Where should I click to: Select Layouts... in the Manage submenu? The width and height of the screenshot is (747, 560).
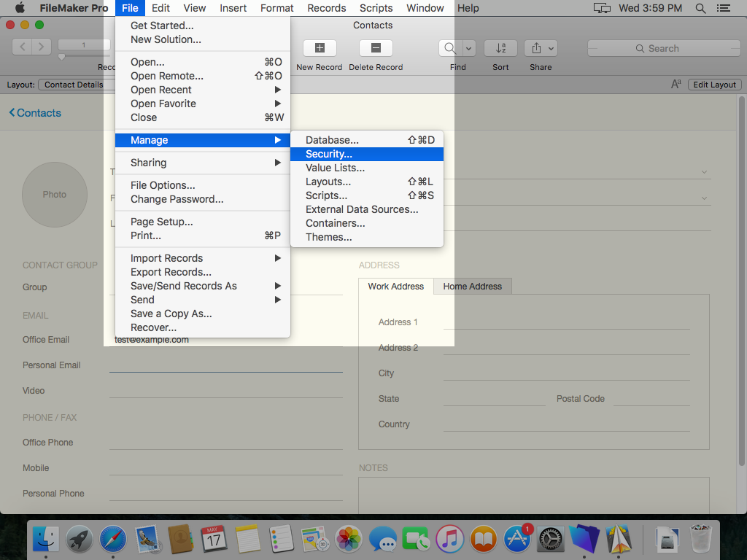(x=367, y=182)
